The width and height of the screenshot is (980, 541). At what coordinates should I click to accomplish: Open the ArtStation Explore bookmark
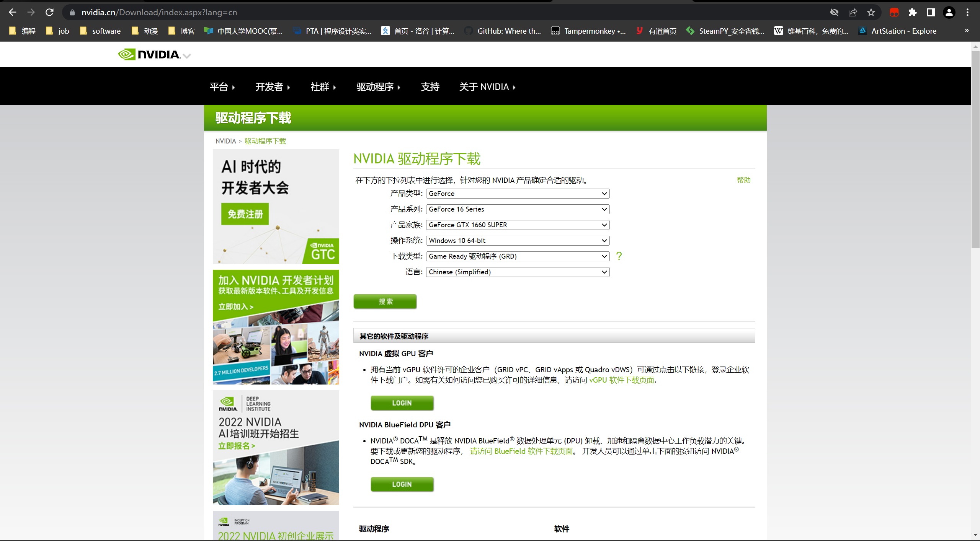(897, 31)
